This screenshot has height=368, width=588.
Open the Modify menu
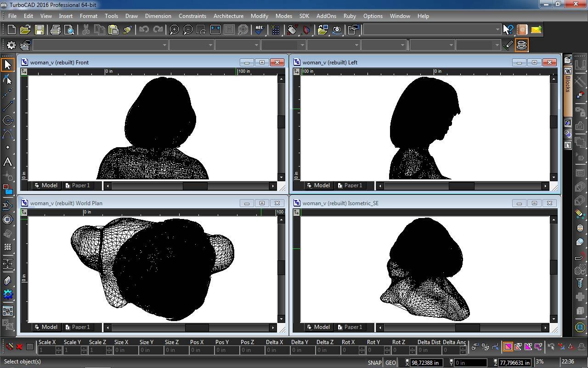260,16
